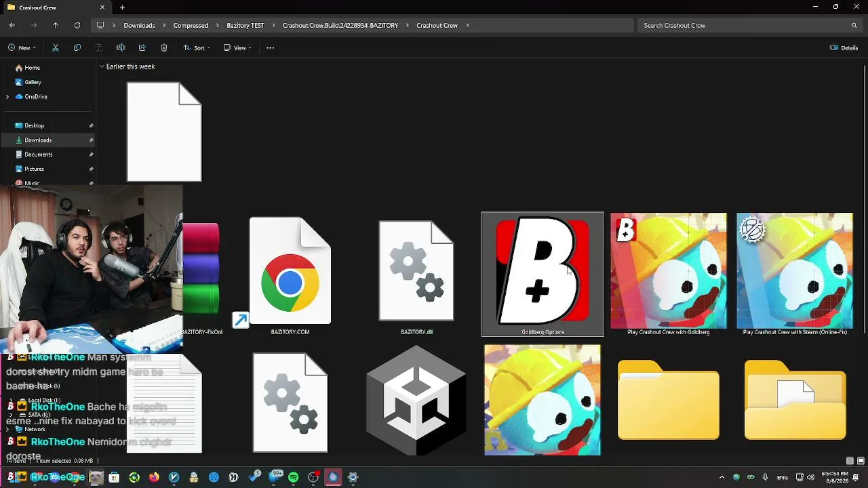Select the Crashout Crew game executable in bottom row

pos(542,400)
